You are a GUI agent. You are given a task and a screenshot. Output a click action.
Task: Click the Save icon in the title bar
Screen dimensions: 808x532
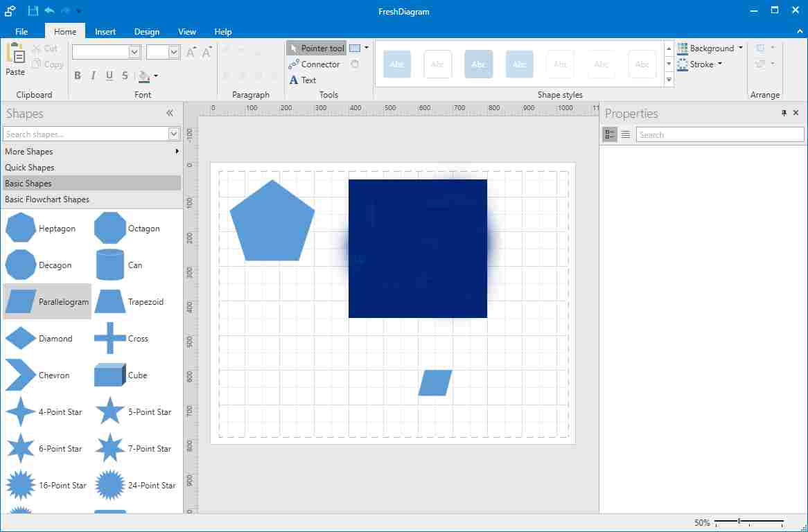click(x=33, y=11)
